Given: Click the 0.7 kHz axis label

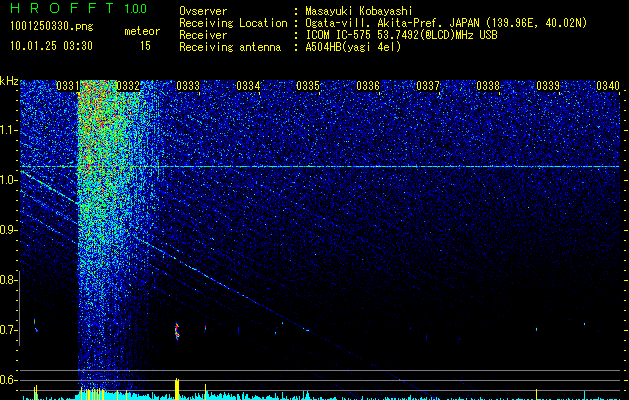Looking at the screenshot, I should click(x=8, y=330).
